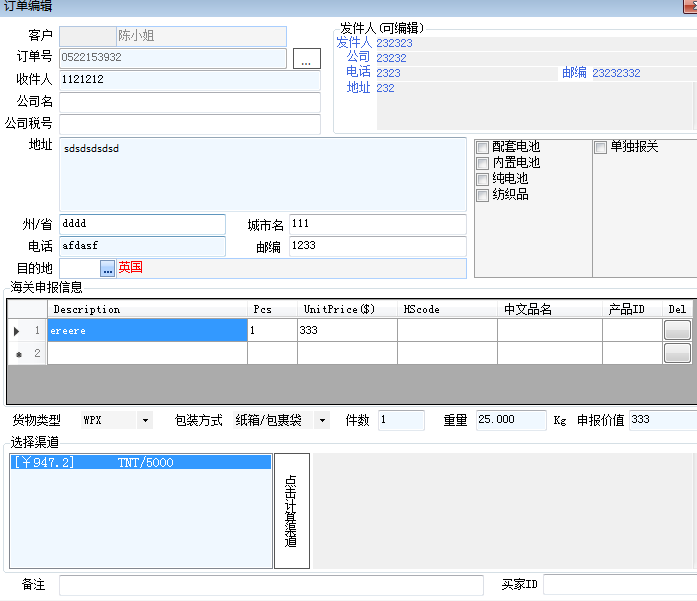Click the Description column header

[x=146, y=310]
